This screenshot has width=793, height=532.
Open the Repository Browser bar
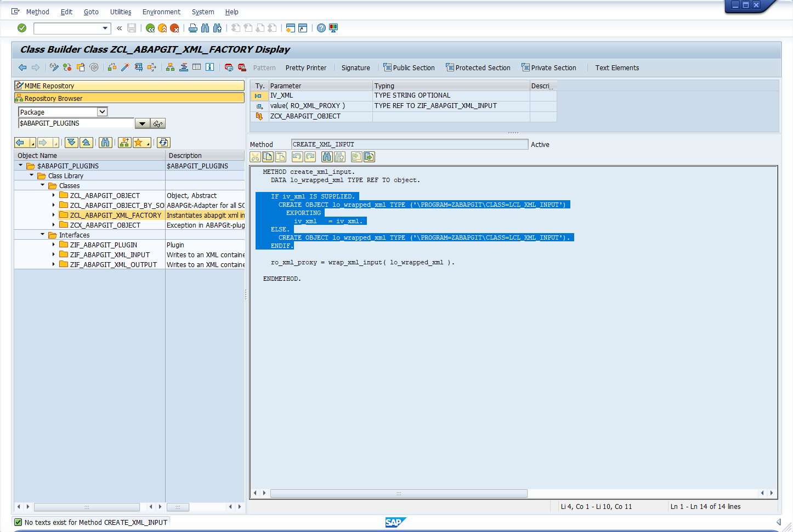coord(129,98)
